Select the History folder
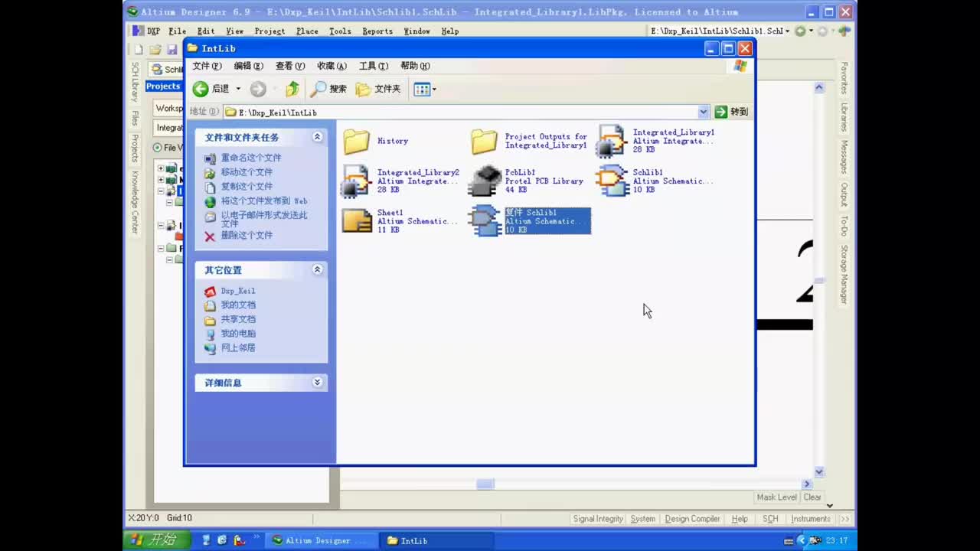Viewport: 980px width, 551px height. point(375,141)
